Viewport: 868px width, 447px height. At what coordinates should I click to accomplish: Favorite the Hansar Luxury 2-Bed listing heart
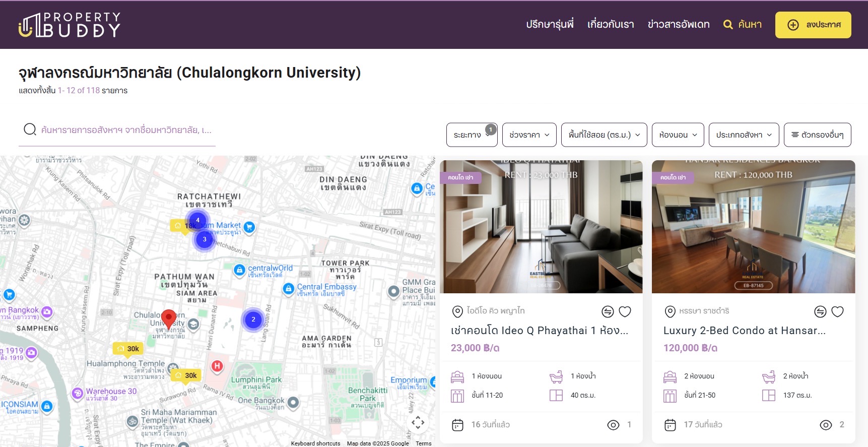click(x=837, y=312)
